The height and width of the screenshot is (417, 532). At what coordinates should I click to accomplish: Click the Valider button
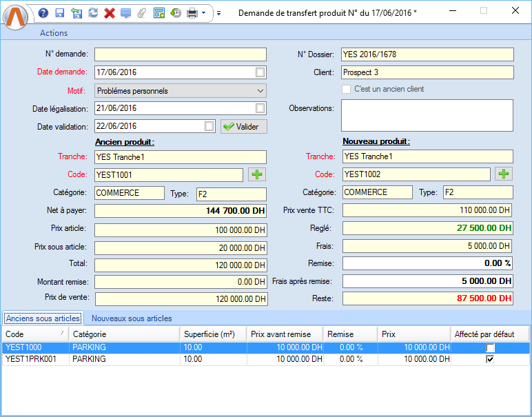pos(243,127)
